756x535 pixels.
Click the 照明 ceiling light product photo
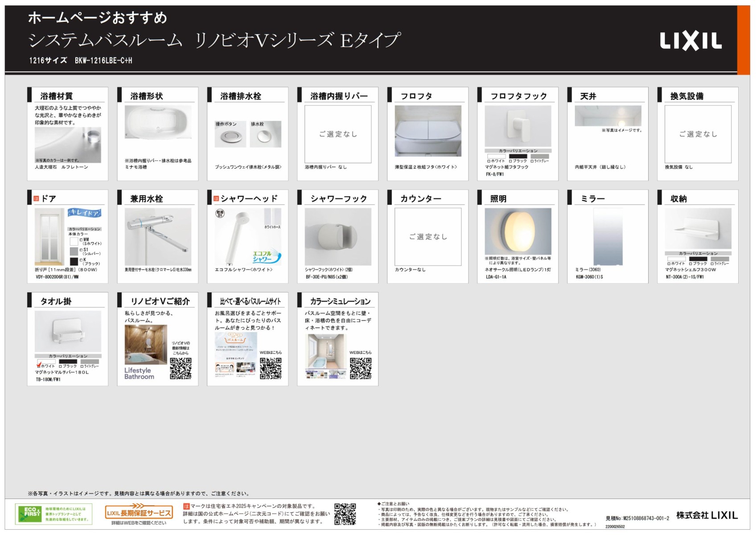point(518,231)
